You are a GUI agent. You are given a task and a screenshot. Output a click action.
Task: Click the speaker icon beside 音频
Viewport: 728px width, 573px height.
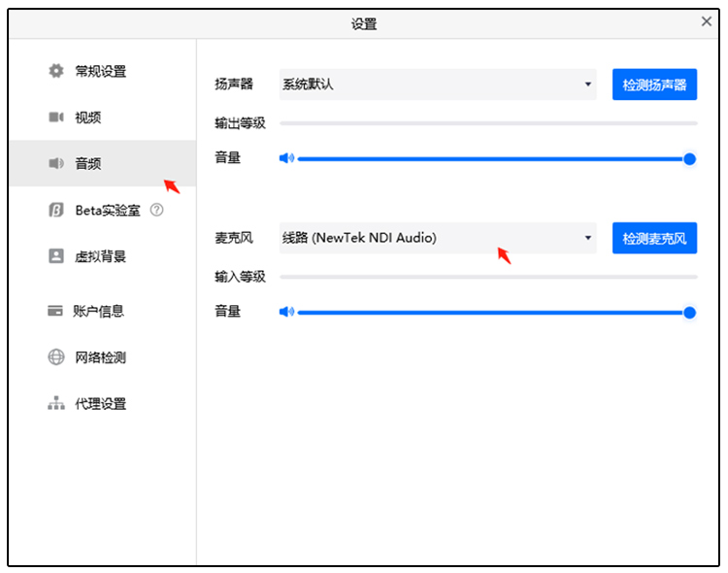56,163
